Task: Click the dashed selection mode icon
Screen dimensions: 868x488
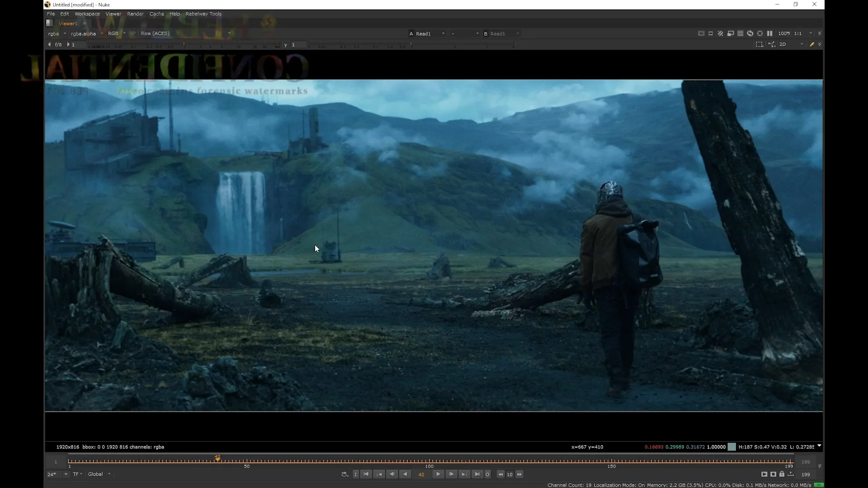Action: pos(759,44)
